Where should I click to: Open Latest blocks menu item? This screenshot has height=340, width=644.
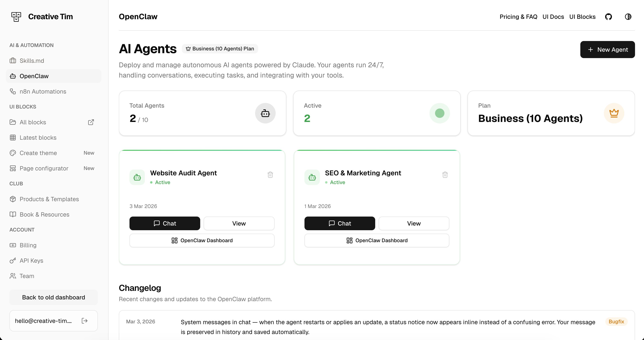(53, 138)
